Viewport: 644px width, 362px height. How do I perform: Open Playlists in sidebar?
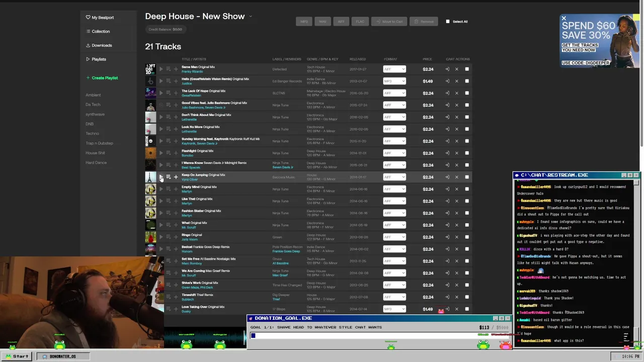[96, 59]
